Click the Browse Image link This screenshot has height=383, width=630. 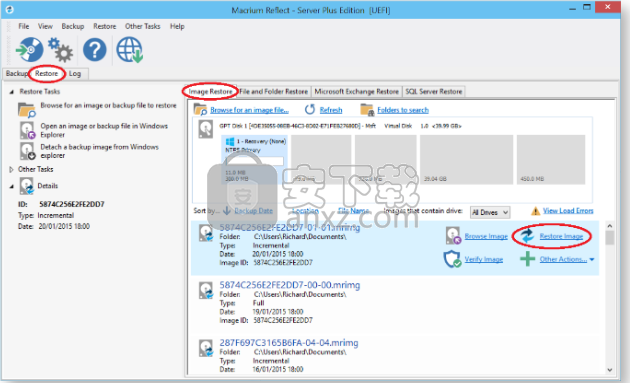486,236
